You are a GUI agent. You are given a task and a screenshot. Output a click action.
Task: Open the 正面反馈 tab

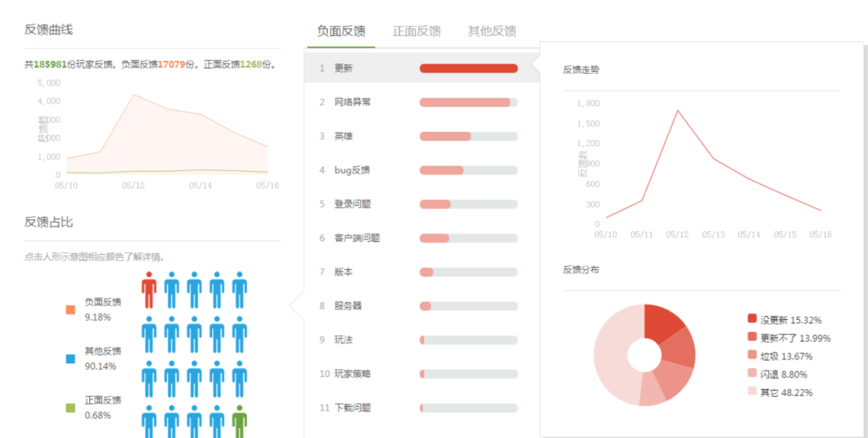[x=416, y=31]
